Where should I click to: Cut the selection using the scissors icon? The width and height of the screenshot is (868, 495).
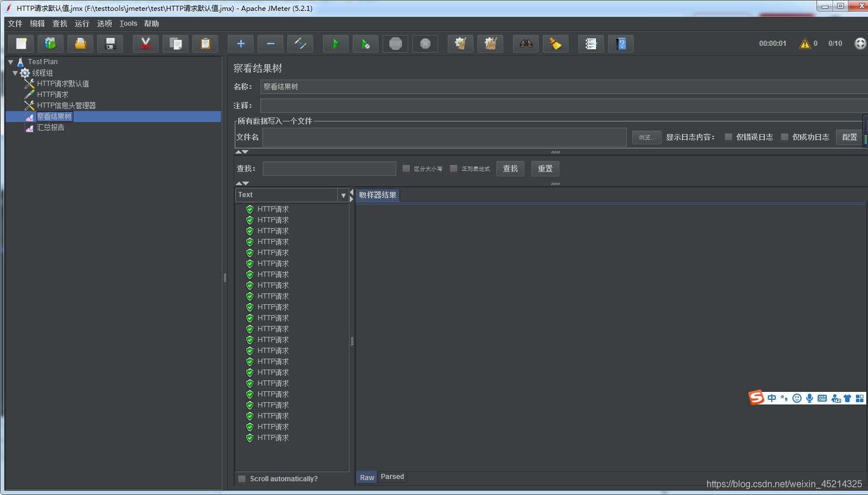click(x=146, y=44)
